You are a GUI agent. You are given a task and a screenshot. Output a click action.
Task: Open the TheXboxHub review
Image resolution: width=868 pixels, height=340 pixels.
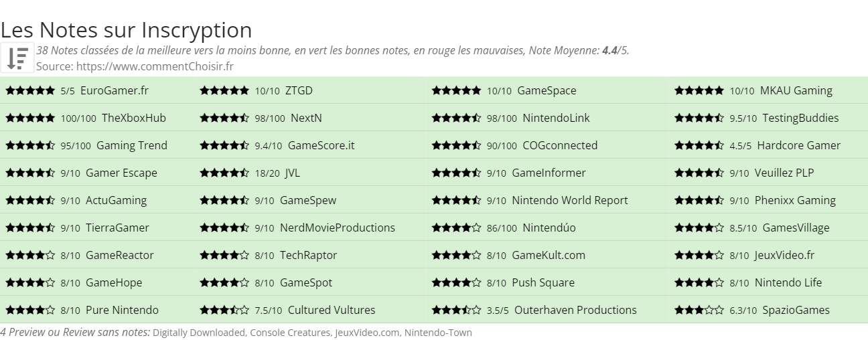[x=134, y=118]
